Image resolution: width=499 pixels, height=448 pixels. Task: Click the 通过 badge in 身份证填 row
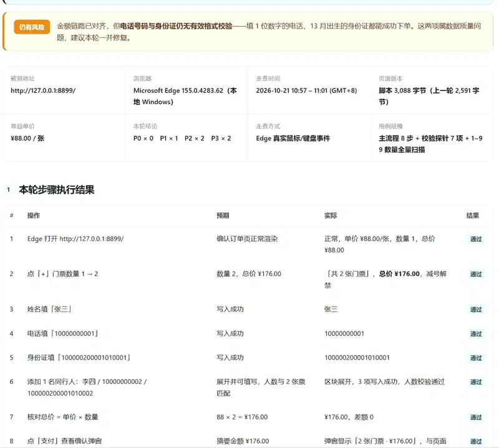(x=476, y=358)
